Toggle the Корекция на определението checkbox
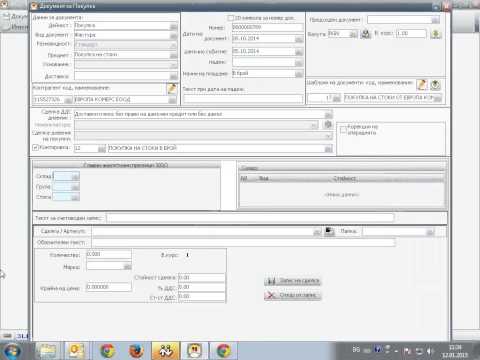Screen dimensions: 480x360 pos(343,130)
